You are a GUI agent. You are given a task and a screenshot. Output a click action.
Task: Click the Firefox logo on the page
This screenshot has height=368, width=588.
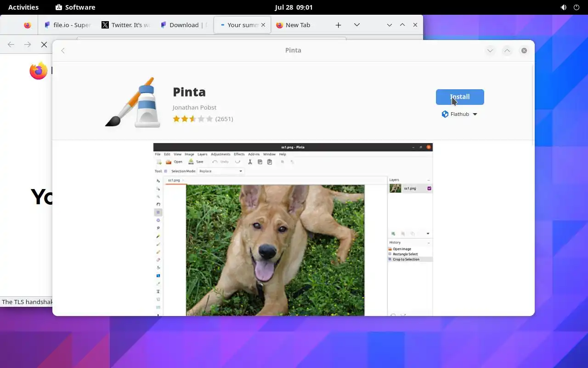coord(38,71)
